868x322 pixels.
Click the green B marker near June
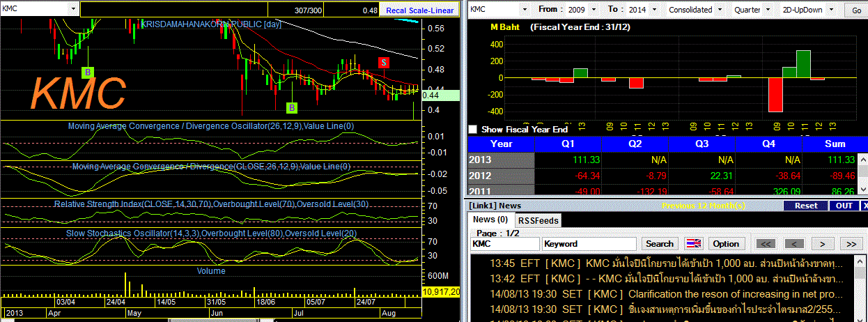pyautogui.click(x=292, y=107)
